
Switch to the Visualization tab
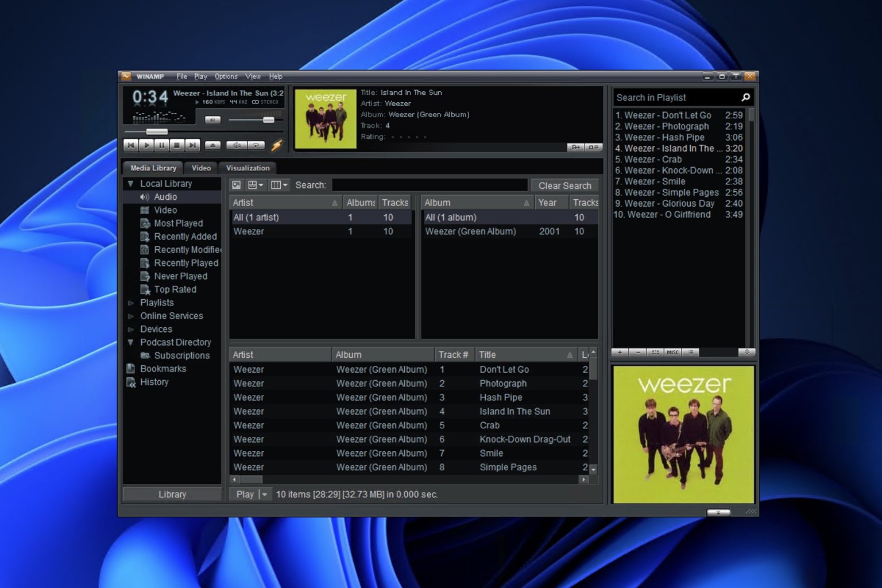click(x=247, y=168)
